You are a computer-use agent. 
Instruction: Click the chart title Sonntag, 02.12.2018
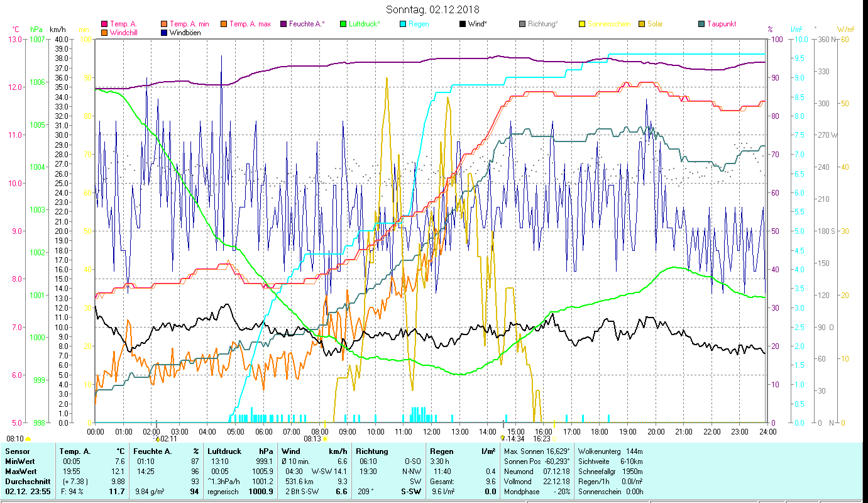pos(432,9)
